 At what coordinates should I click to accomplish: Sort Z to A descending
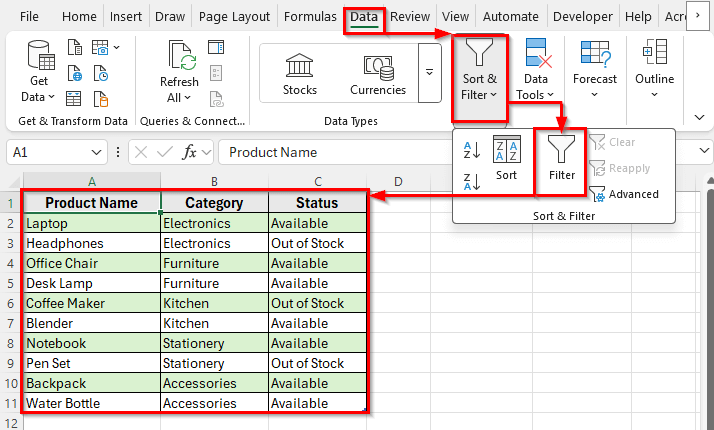[472, 181]
